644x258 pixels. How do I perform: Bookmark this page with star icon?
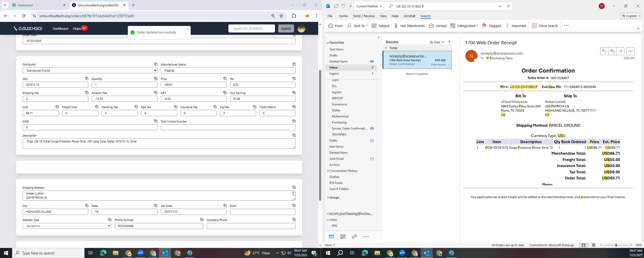281,16
